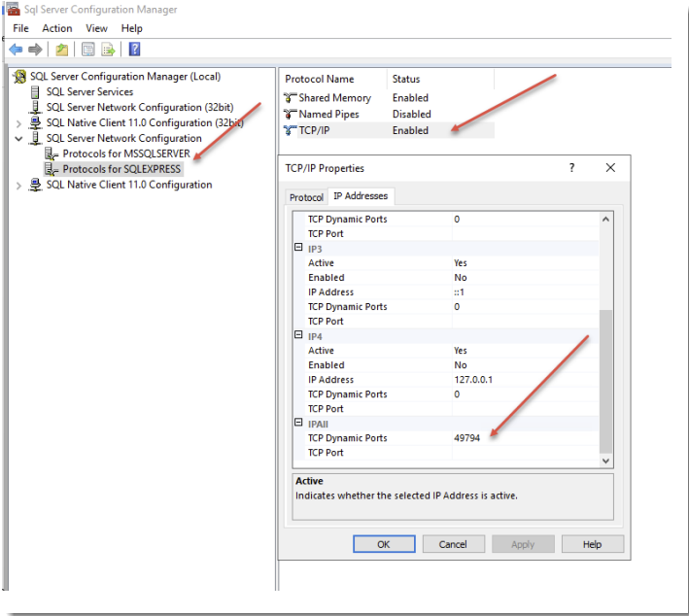Open the Help menu
Screen dimensions: 689x616
click(132, 28)
